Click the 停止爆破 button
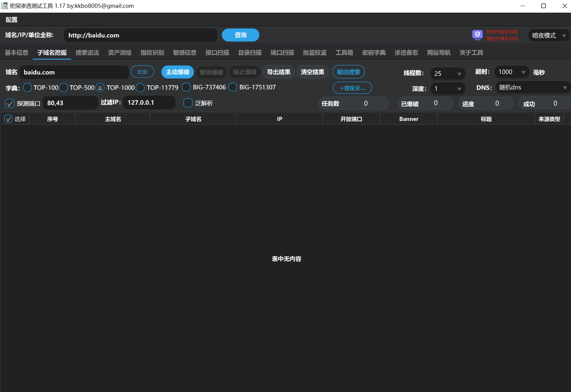The width and height of the screenshot is (571, 392). [245, 72]
